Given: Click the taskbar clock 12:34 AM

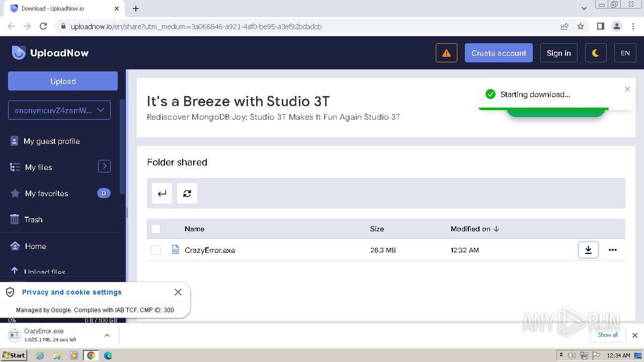Looking at the screenshot, I should 618,355.
